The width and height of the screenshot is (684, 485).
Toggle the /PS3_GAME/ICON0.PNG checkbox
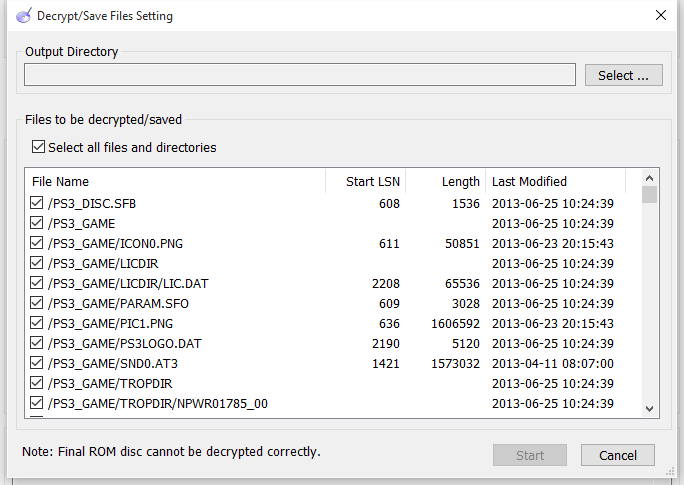pos(37,243)
